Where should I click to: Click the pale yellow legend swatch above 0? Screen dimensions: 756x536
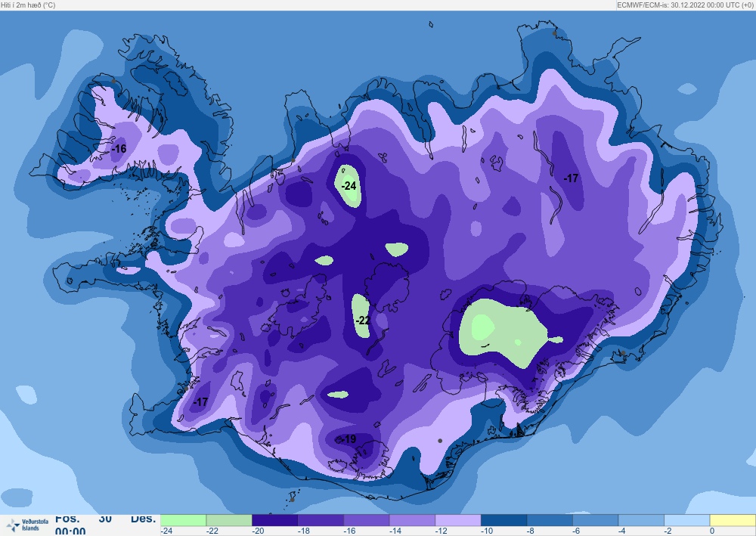click(733, 520)
